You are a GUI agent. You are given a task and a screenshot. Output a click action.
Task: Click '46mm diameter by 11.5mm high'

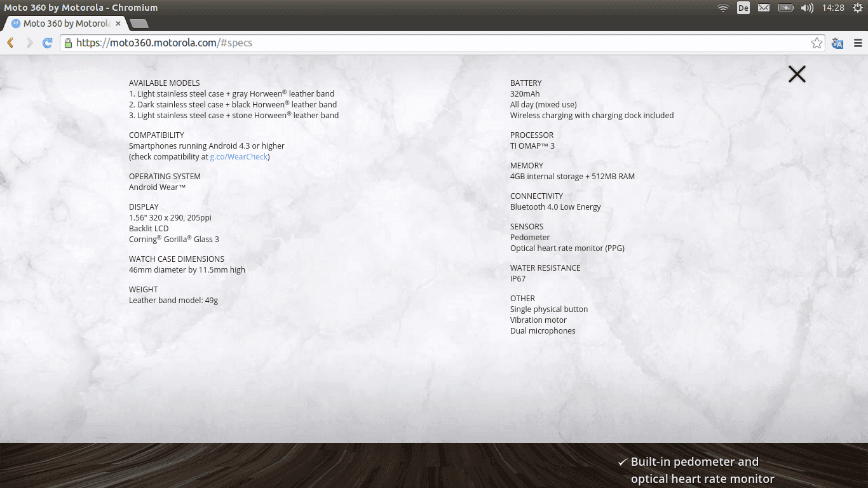187,270
